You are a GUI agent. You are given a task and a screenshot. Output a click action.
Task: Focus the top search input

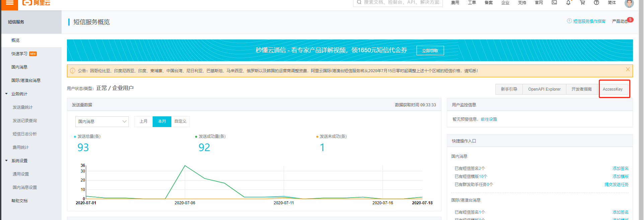(398, 3)
